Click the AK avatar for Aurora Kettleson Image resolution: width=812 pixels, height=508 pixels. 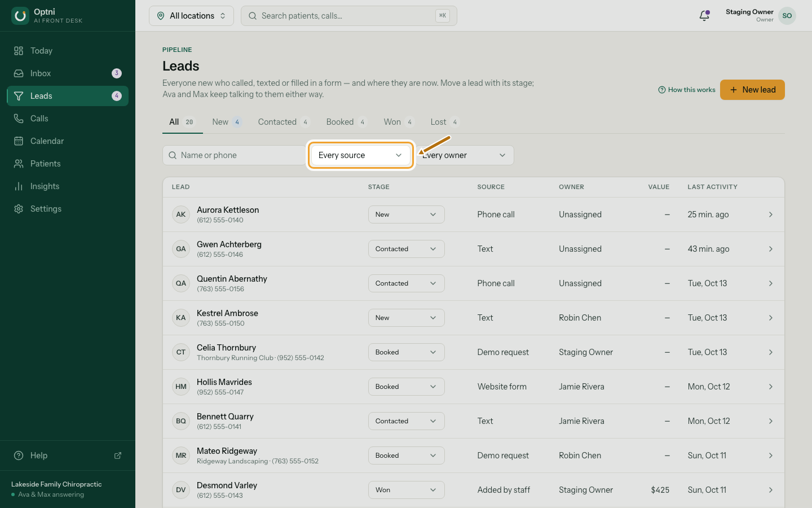(x=181, y=214)
